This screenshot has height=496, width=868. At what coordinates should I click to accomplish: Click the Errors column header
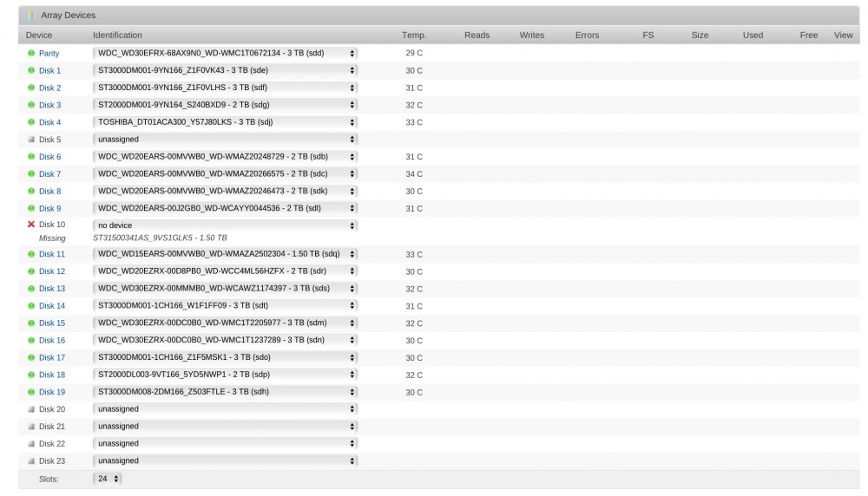(x=588, y=35)
